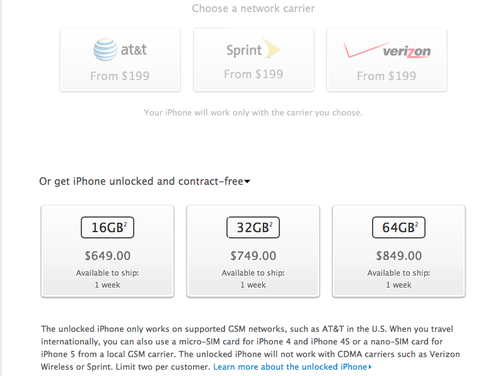Viewport: 500px width, 376px height.
Task: Click the AT&T globe logo
Action: [x=105, y=49]
